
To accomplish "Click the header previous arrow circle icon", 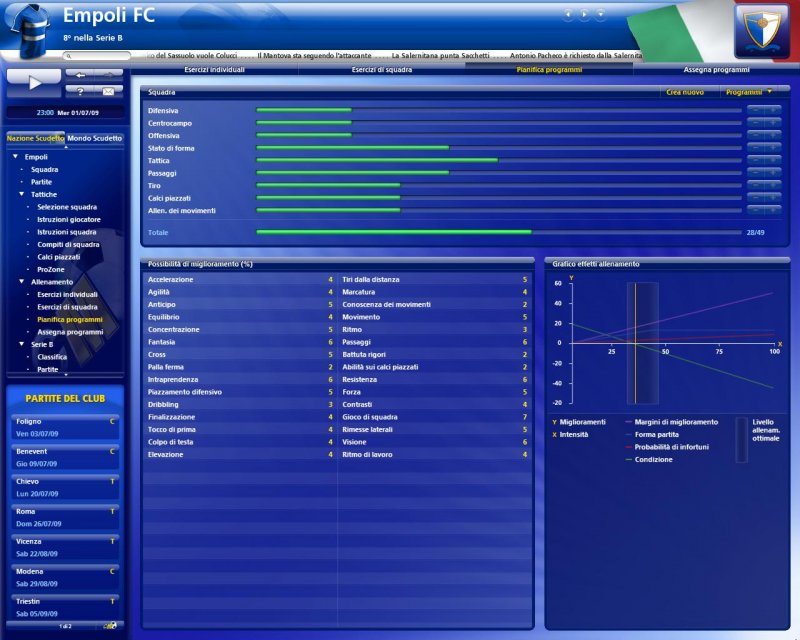I will (569, 15).
